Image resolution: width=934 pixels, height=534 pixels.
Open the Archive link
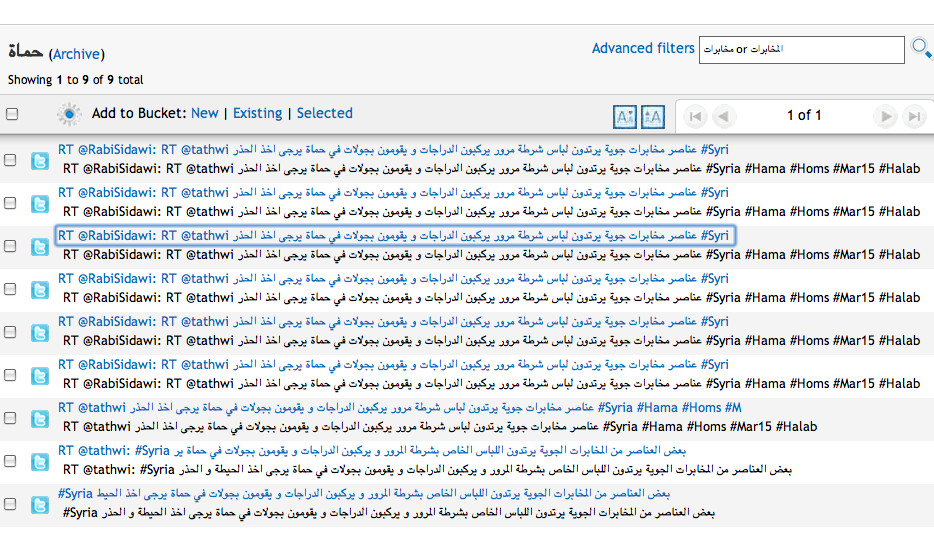point(76,54)
